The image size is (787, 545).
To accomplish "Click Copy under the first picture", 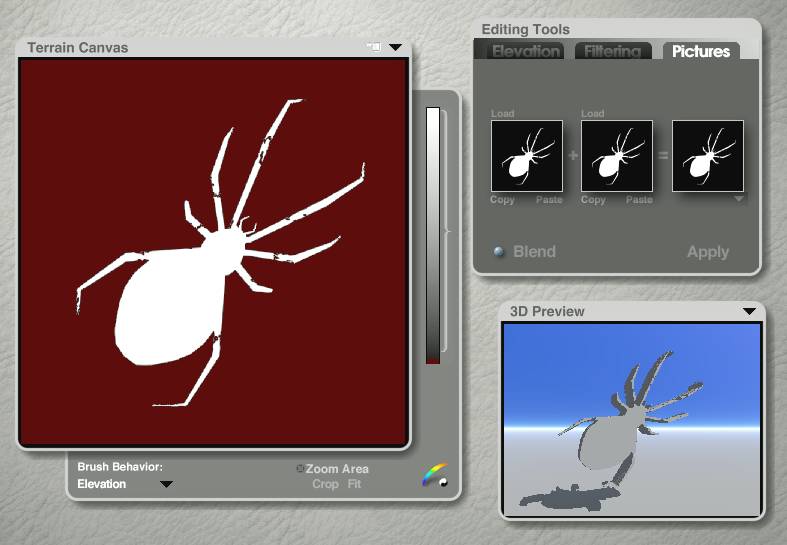I will tap(502, 200).
